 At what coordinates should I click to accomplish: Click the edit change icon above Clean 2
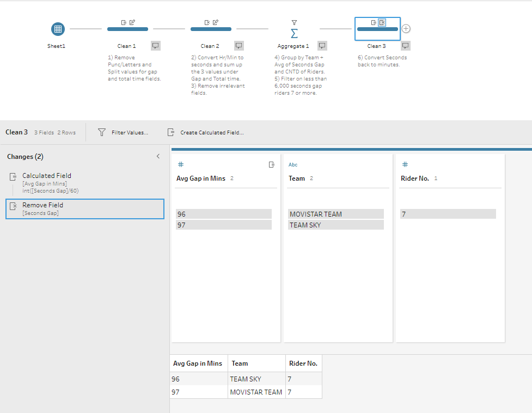coord(216,22)
